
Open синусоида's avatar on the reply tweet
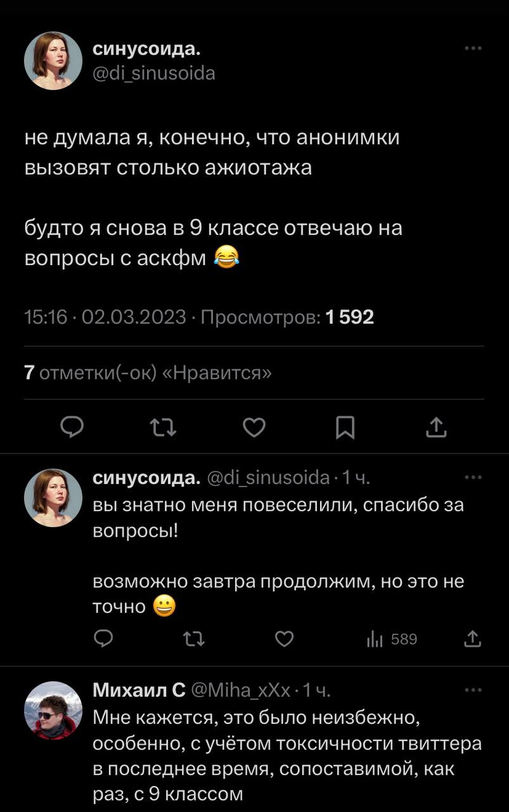coord(53,498)
